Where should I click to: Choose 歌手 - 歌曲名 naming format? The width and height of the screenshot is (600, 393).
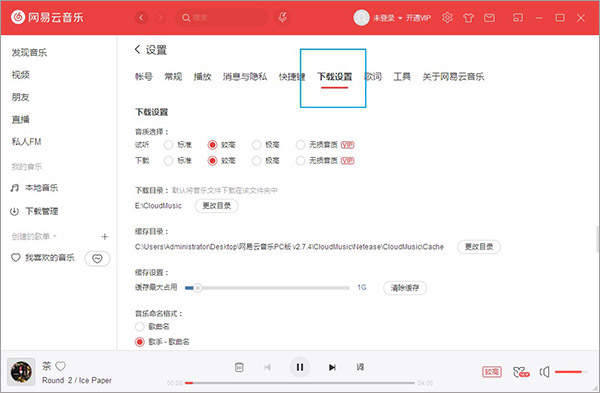(140, 342)
